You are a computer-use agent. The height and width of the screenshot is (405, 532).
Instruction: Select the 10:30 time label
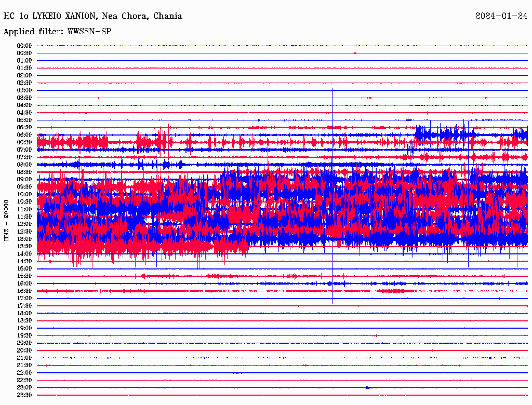pos(24,202)
